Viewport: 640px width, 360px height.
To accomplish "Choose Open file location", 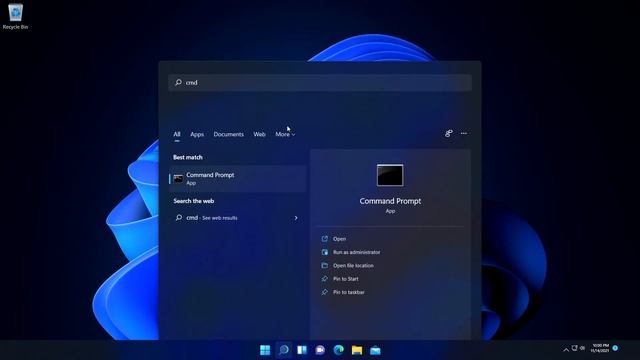I will click(353, 266).
